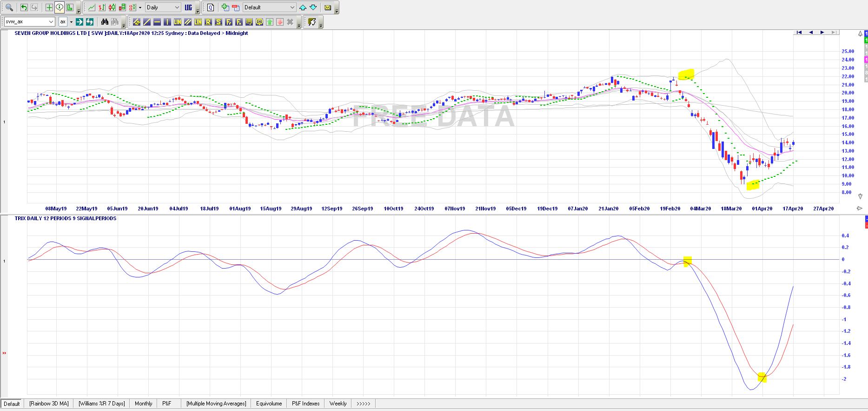Viewport: 868px width, 411px height.
Task: Click the black binoculars search icon
Action: [105, 22]
